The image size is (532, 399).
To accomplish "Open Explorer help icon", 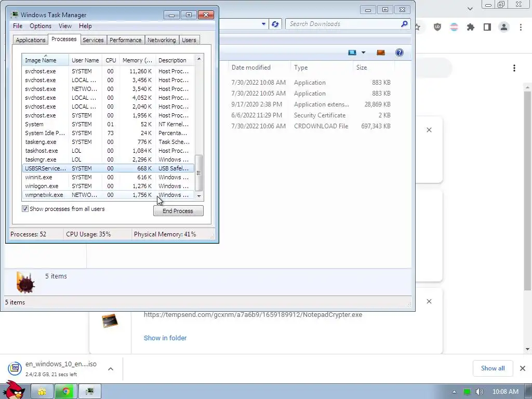I will [x=400, y=52].
